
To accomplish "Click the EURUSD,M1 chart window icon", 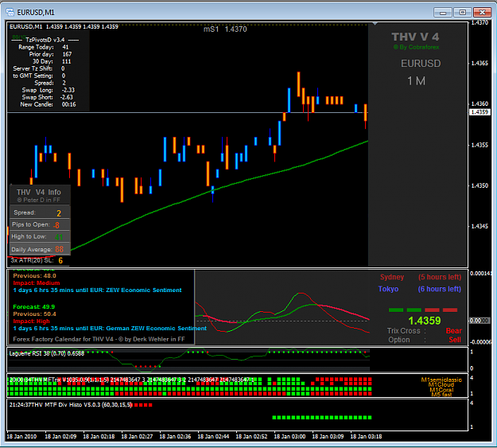I will 10,12.
